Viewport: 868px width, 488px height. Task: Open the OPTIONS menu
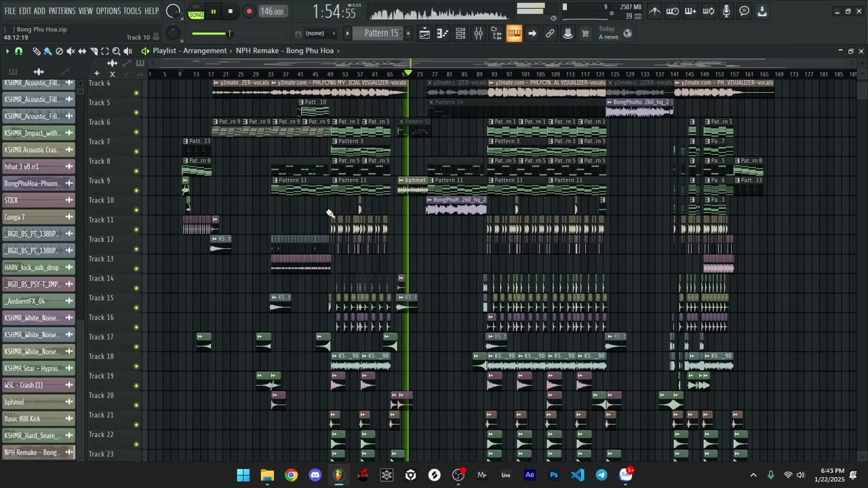[x=108, y=11]
